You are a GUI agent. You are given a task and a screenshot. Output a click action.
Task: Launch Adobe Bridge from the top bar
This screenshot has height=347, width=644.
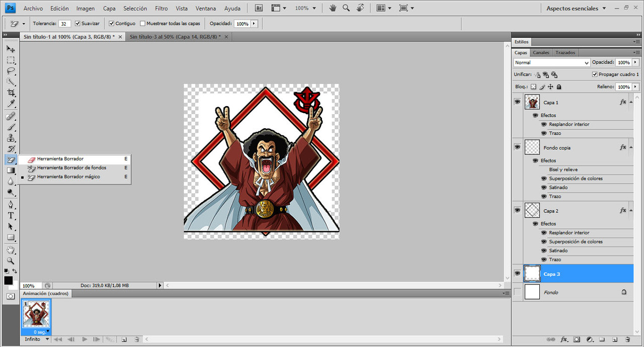[259, 8]
